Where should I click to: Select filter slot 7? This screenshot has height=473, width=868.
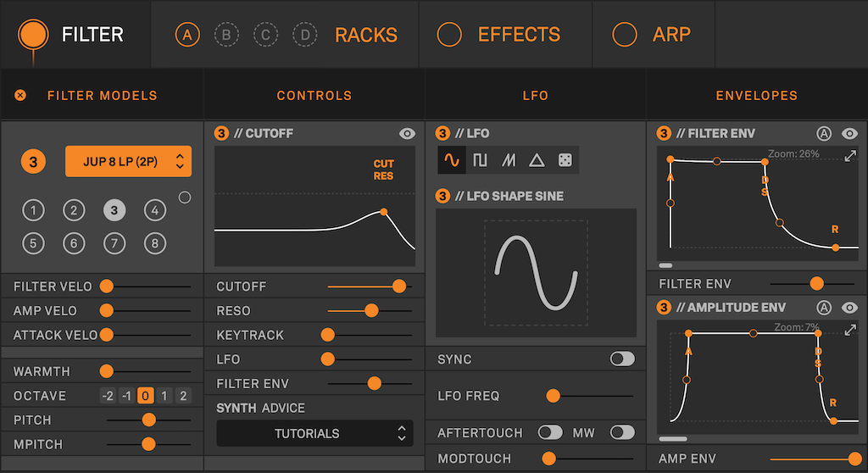[x=114, y=243]
